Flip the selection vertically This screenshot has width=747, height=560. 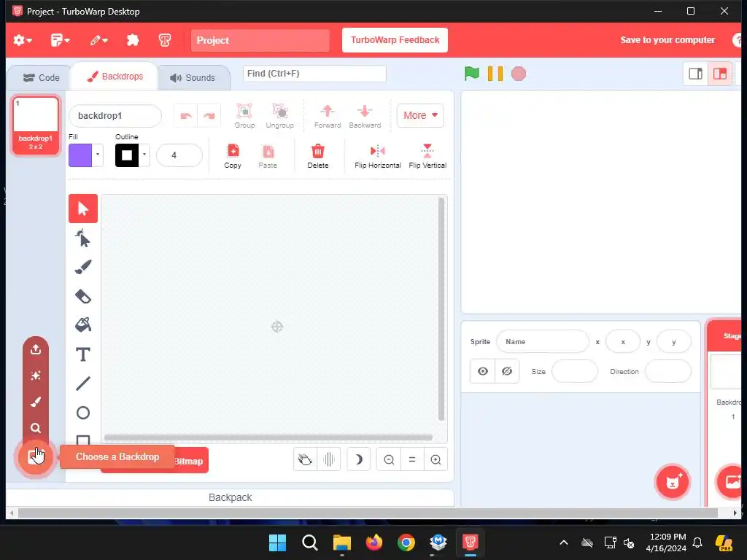[427, 156]
